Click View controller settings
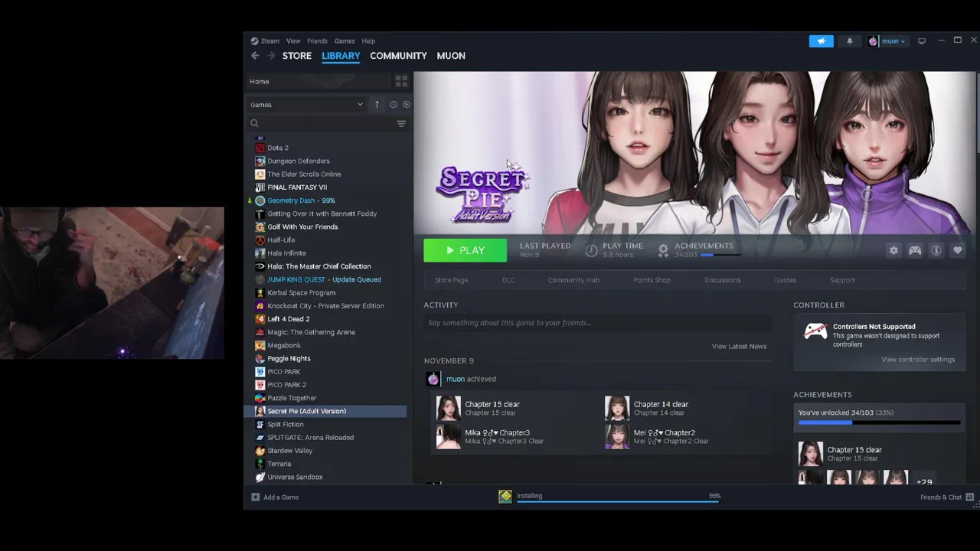 [918, 360]
